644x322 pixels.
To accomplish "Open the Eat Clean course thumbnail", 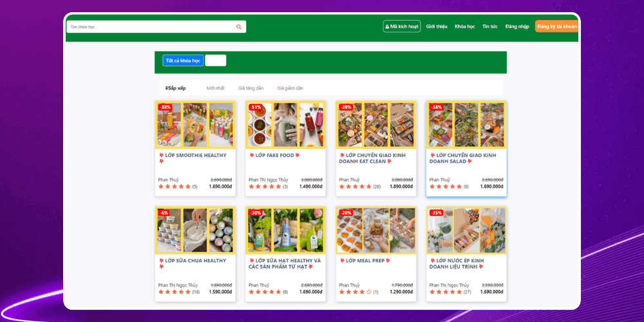I will tap(376, 125).
